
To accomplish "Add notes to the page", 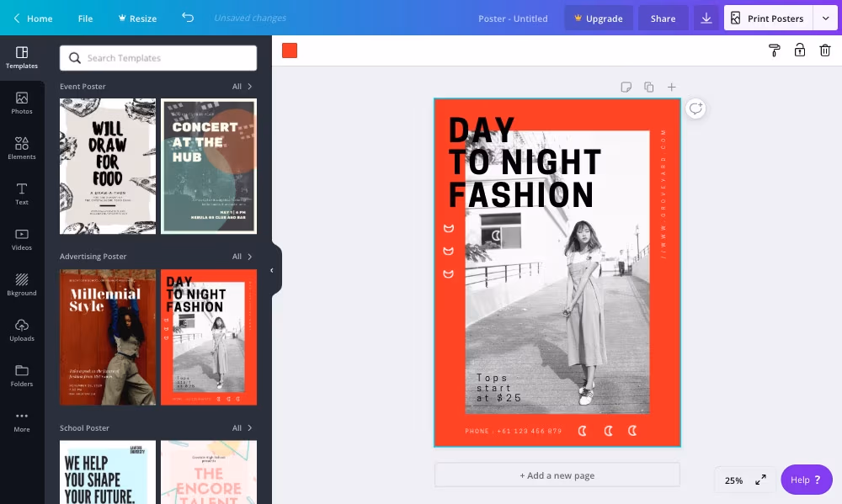I will click(626, 87).
